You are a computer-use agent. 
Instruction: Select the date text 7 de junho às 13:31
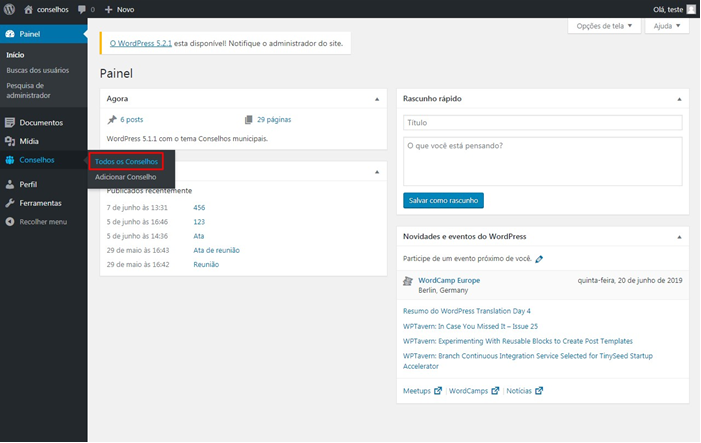tap(137, 208)
